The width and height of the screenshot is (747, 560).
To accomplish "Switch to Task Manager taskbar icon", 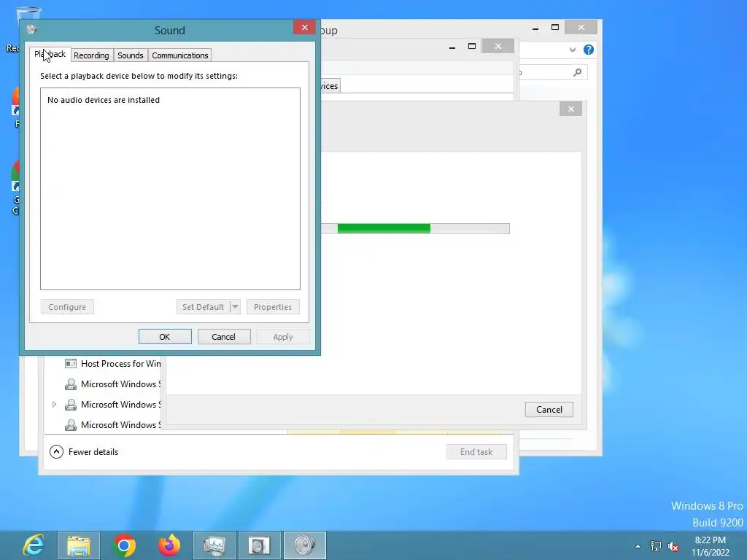I will pyautogui.click(x=214, y=545).
